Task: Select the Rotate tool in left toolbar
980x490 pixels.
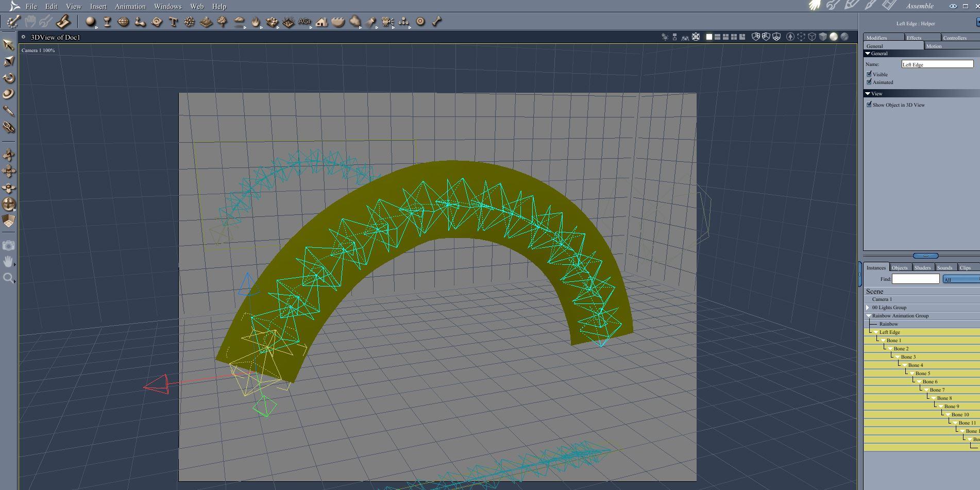Action: coord(8,78)
